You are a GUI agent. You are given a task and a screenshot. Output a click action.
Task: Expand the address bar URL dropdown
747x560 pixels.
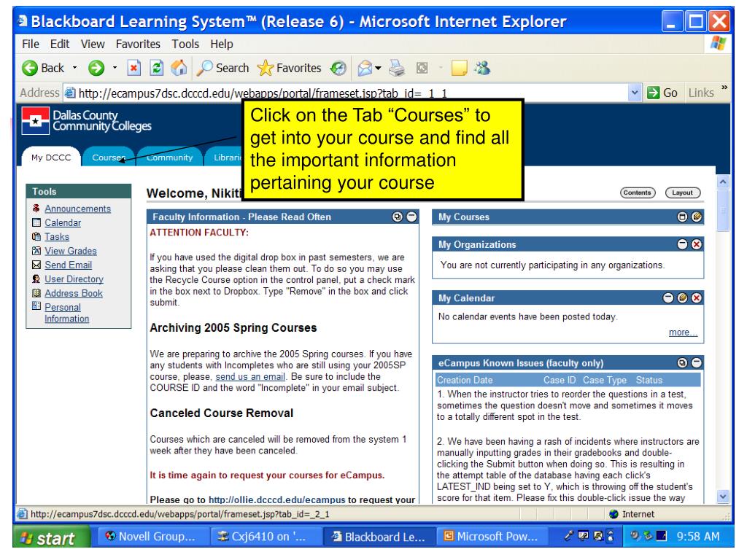coord(634,93)
